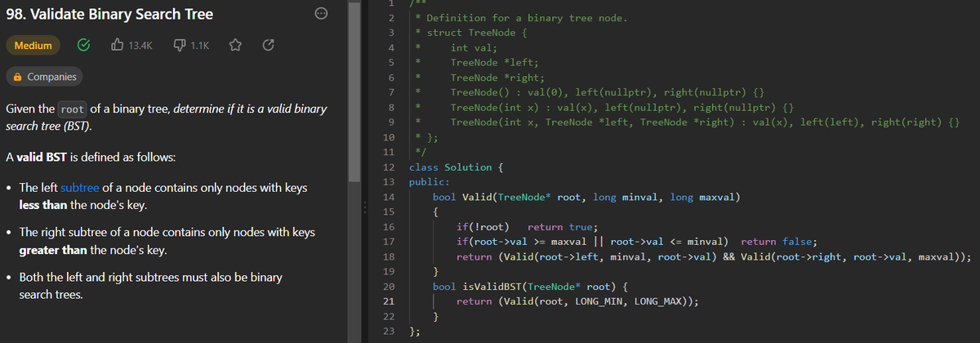Place cursor on class Solution line
The image size is (980, 343).
click(x=456, y=167)
